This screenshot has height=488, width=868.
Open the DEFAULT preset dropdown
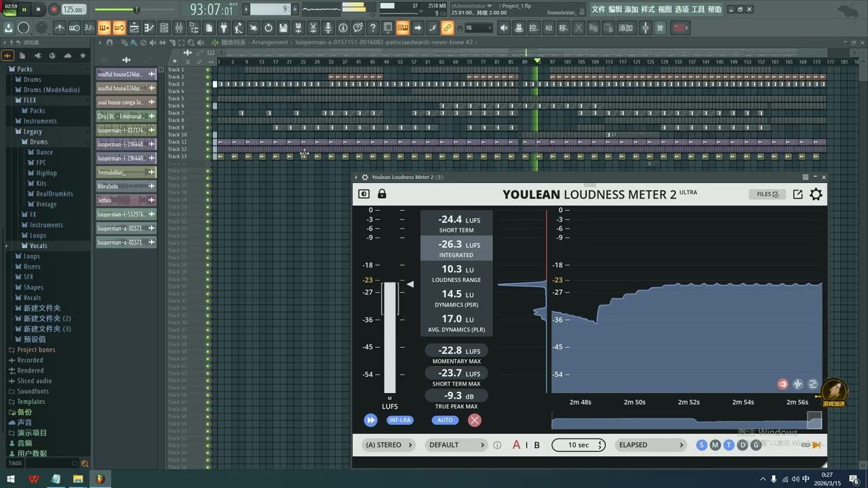click(x=456, y=445)
